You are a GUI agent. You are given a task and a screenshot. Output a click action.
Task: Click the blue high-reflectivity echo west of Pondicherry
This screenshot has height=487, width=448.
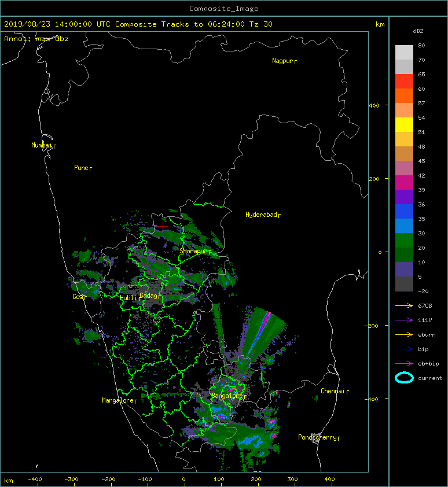[251, 441]
